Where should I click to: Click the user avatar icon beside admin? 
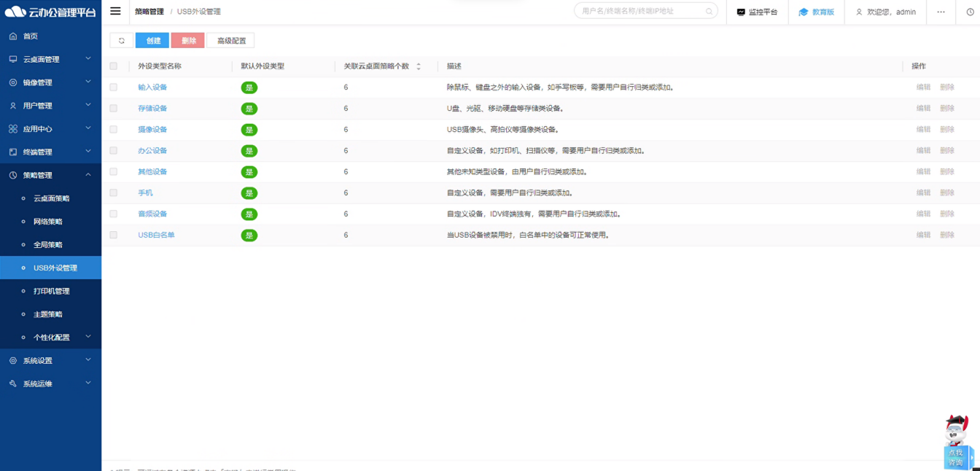(859, 12)
